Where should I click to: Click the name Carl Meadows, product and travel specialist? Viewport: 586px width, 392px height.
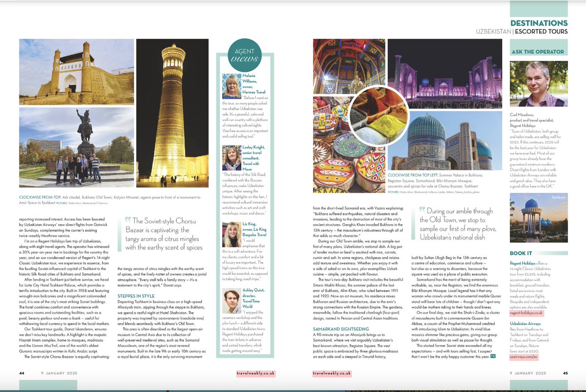click(x=531, y=120)
